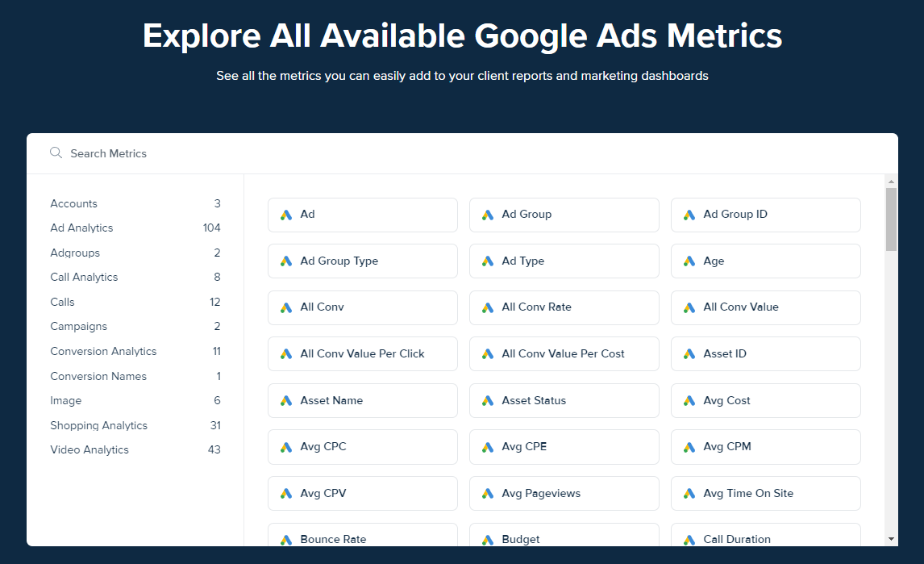Click the scrollbar down arrow
924x564 pixels.
point(891,539)
